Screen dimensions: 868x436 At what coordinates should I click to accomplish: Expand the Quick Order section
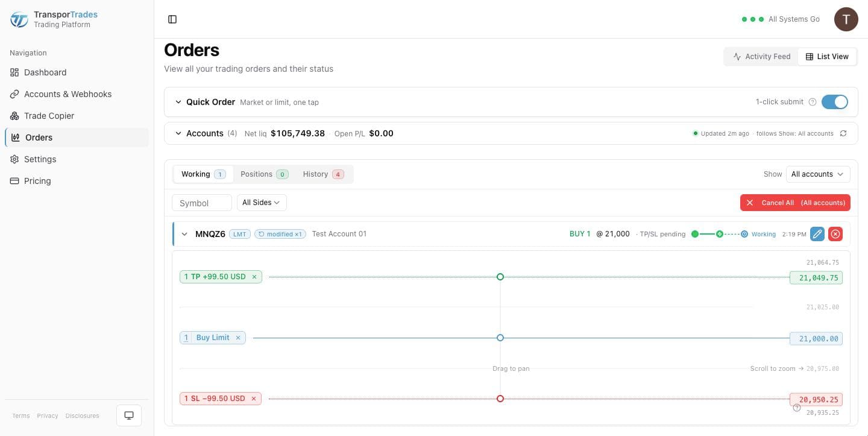point(178,102)
